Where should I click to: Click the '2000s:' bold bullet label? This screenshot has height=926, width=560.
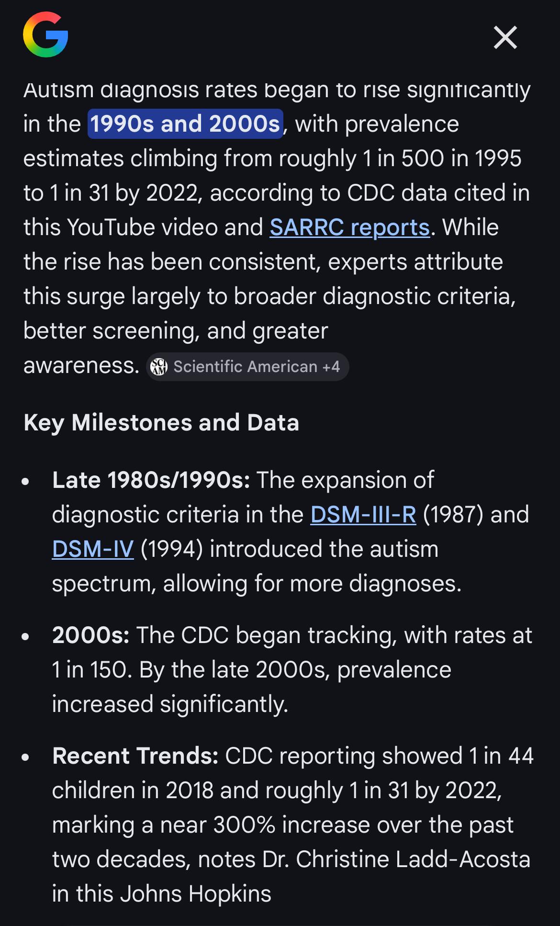coord(90,635)
